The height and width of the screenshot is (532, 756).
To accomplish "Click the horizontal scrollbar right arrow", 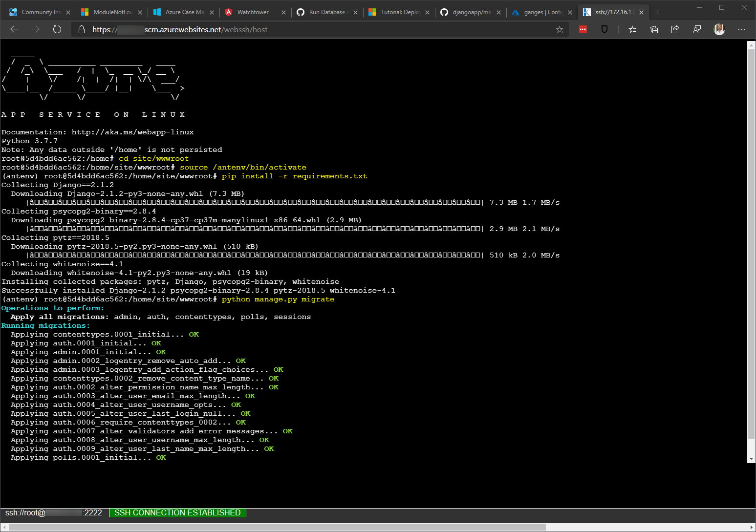I will coord(752,528).
